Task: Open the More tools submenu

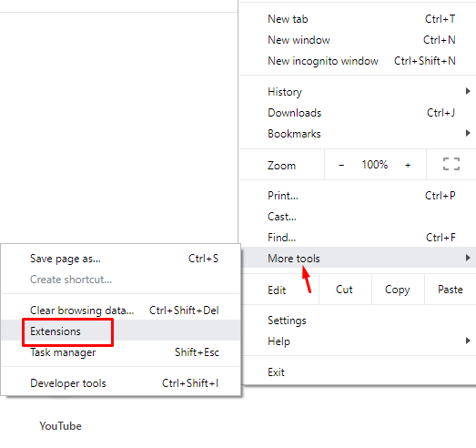Action: (359, 258)
